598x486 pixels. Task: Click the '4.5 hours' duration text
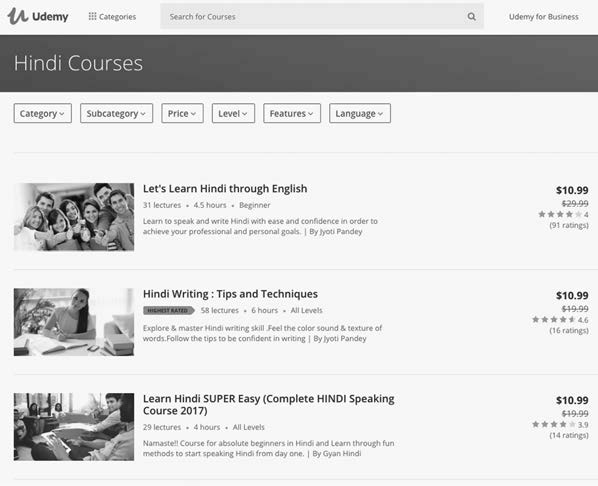[210, 205]
